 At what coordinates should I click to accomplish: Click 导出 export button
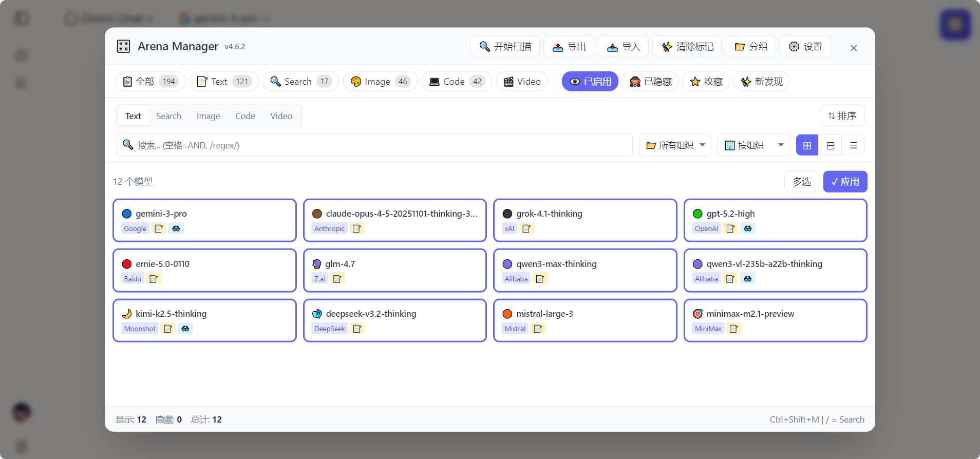click(x=569, y=46)
